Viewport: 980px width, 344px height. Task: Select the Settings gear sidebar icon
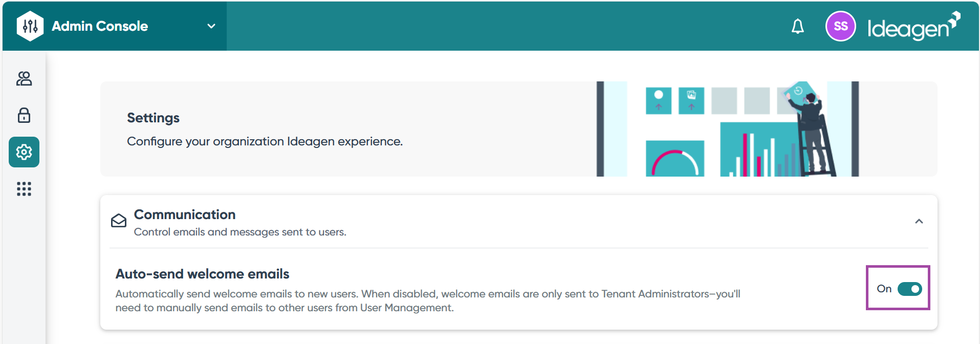pyautogui.click(x=24, y=152)
